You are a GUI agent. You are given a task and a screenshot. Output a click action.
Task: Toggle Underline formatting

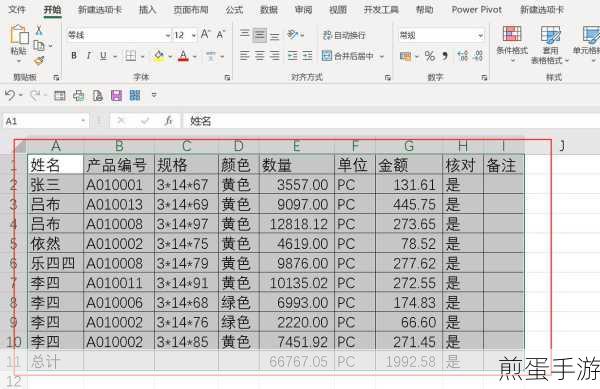(x=103, y=56)
